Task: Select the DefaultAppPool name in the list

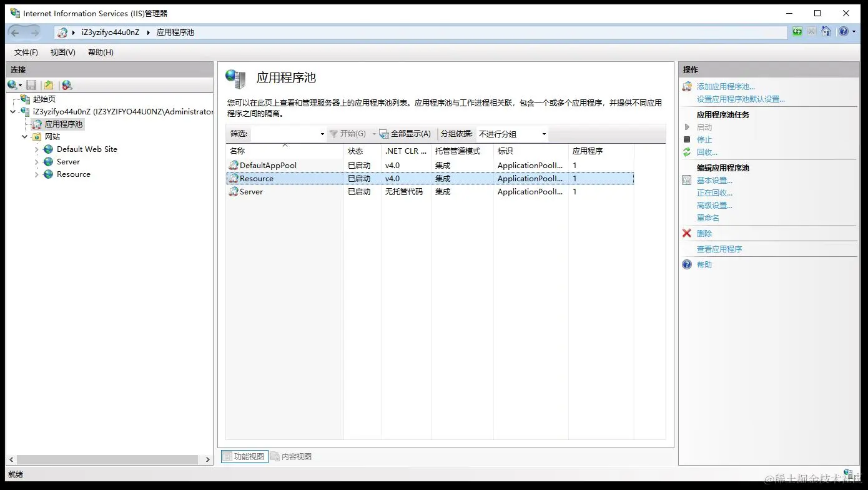Action: click(268, 166)
